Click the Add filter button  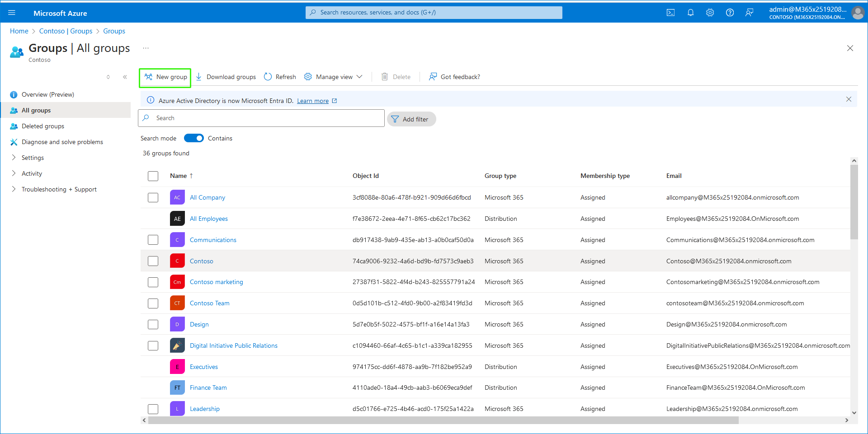point(411,119)
